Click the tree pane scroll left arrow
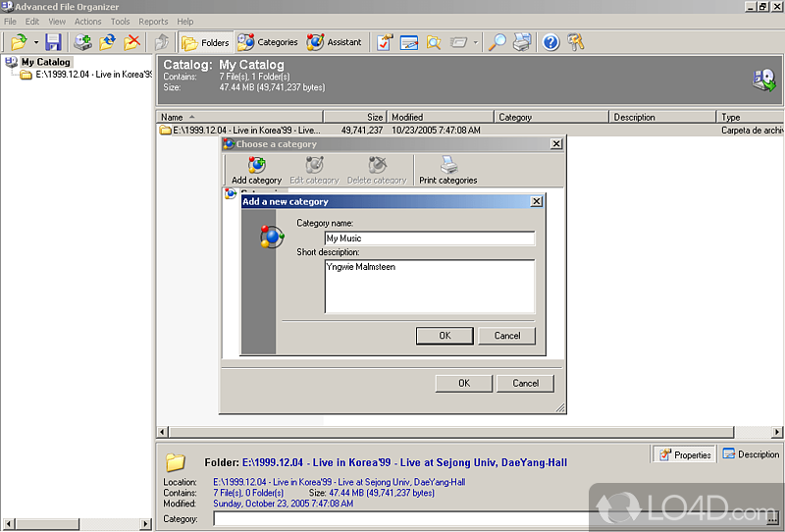Image resolution: width=785 pixels, height=532 pixels. pos(8,524)
